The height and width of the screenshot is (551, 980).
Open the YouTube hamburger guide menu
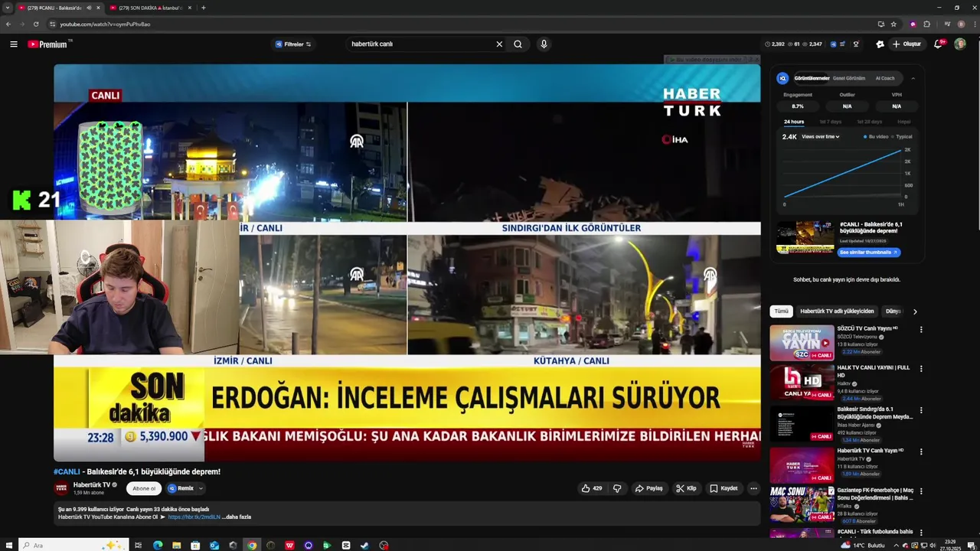coord(13,44)
